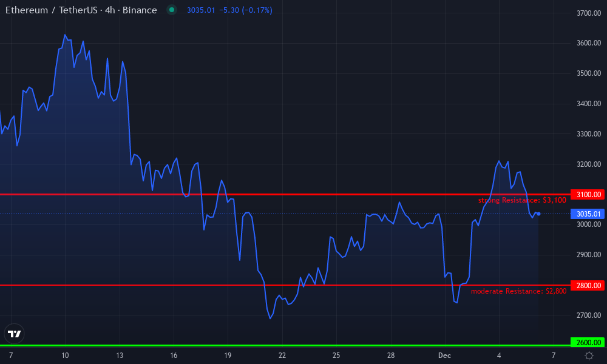Click the moderate Resistance: $2,800 text label
Image resolution: width=607 pixels, height=364 pixels.
(518, 291)
